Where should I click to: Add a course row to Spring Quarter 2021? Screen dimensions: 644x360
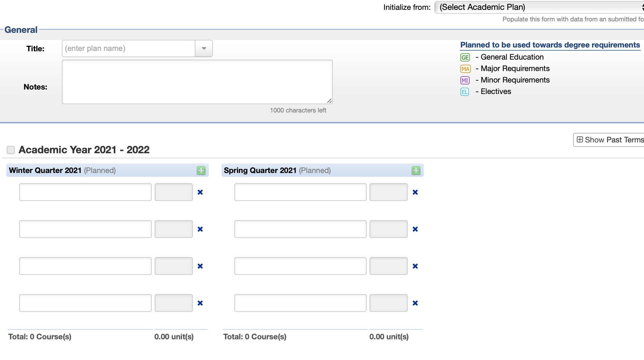(416, 170)
